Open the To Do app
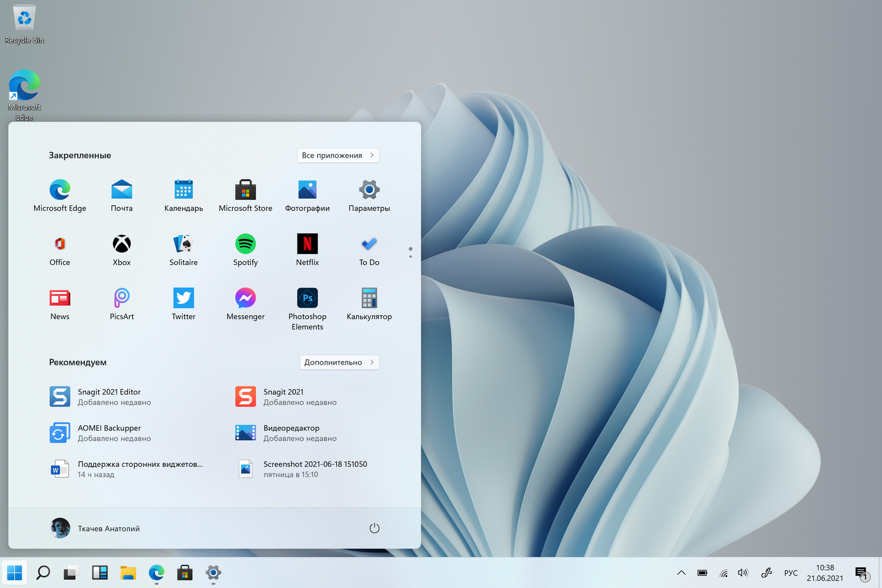The height and width of the screenshot is (588, 882). click(x=369, y=250)
